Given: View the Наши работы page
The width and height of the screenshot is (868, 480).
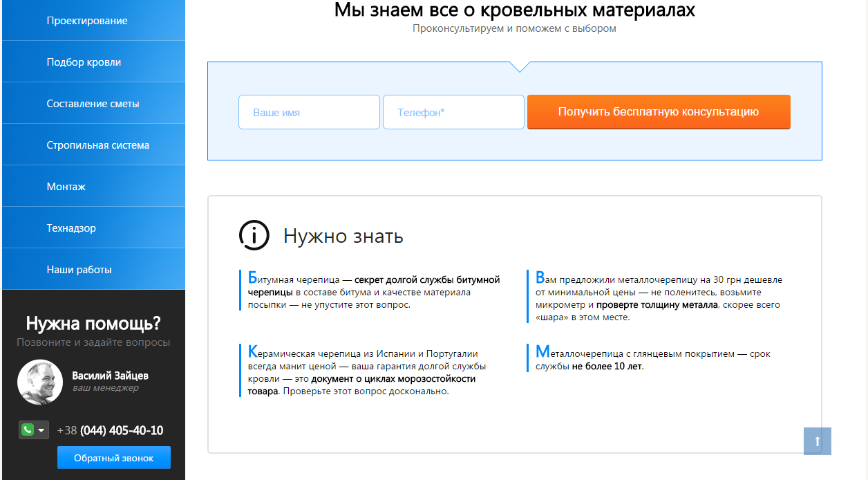Looking at the screenshot, I should pyautogui.click(x=79, y=270).
